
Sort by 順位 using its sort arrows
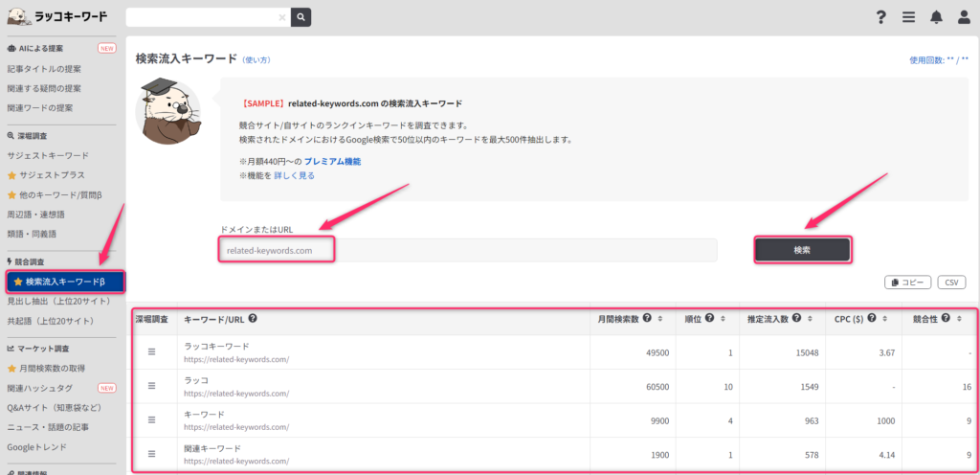point(723,319)
